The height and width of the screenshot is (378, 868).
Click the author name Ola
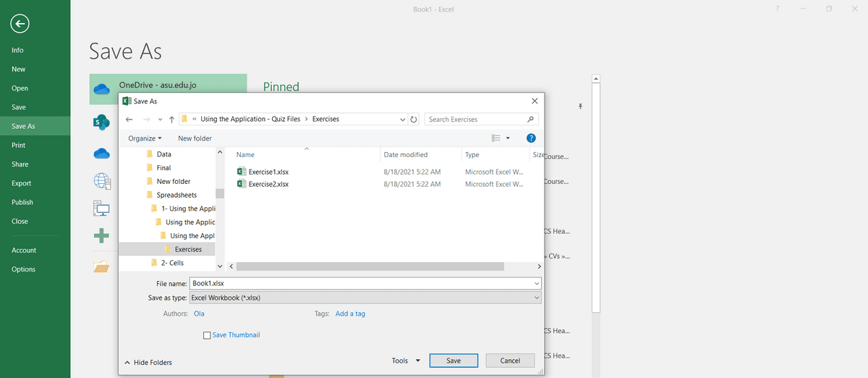(x=199, y=314)
